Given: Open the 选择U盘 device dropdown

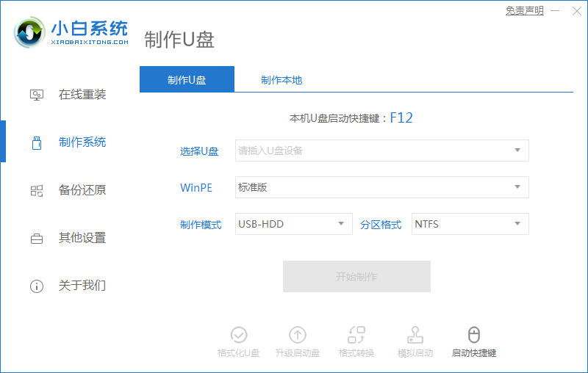Looking at the screenshot, I should point(381,151).
